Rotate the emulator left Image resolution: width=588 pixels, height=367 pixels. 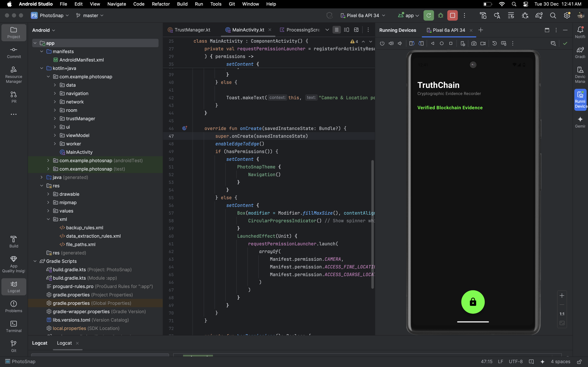click(x=412, y=44)
